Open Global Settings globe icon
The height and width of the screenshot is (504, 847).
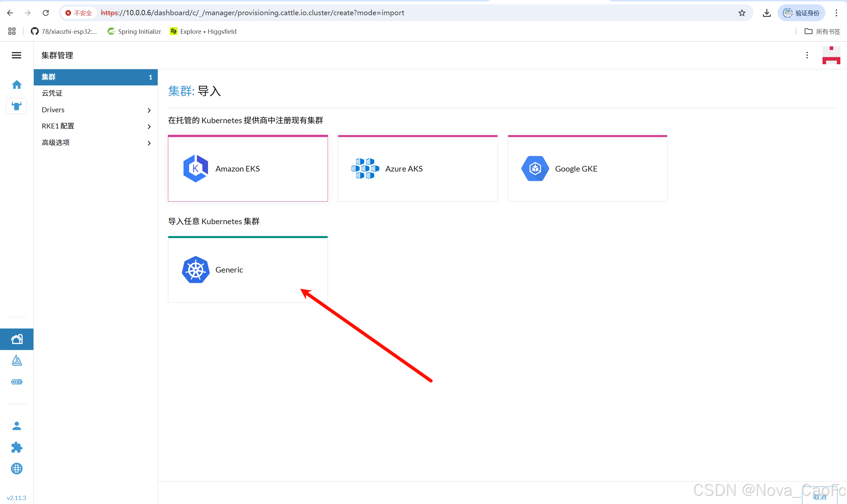point(17,469)
